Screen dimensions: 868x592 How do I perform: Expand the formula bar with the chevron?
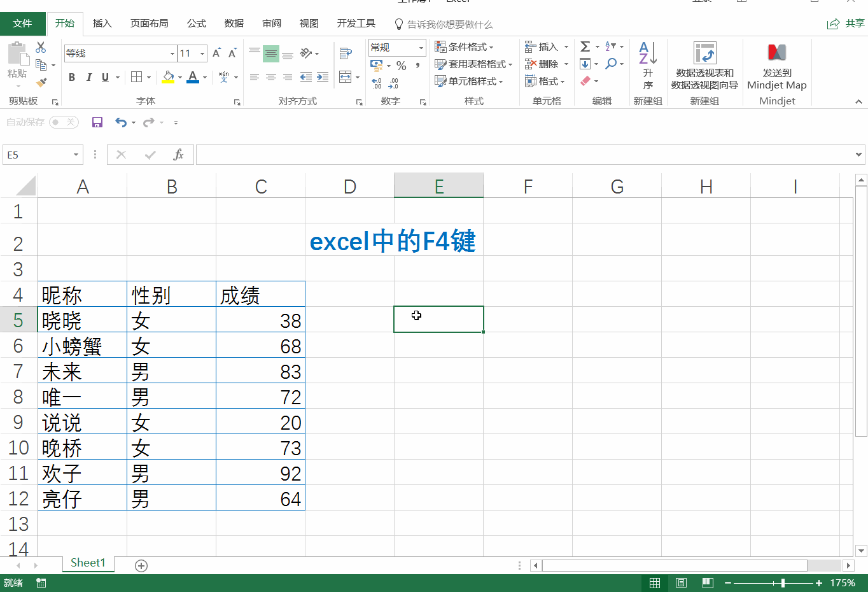pos(859,155)
